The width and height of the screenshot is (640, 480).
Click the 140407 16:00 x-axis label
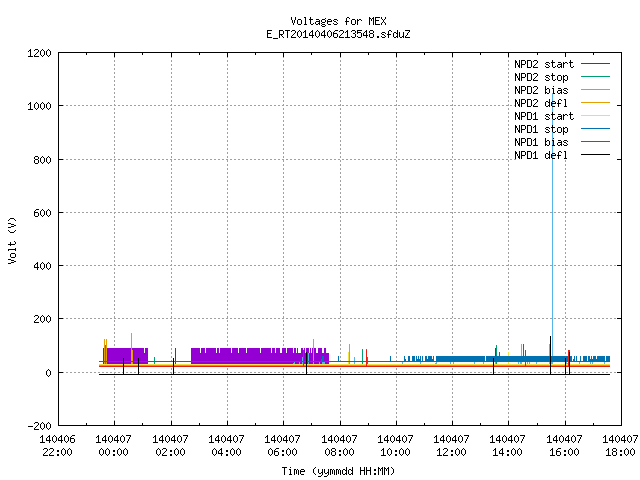(x=564, y=446)
